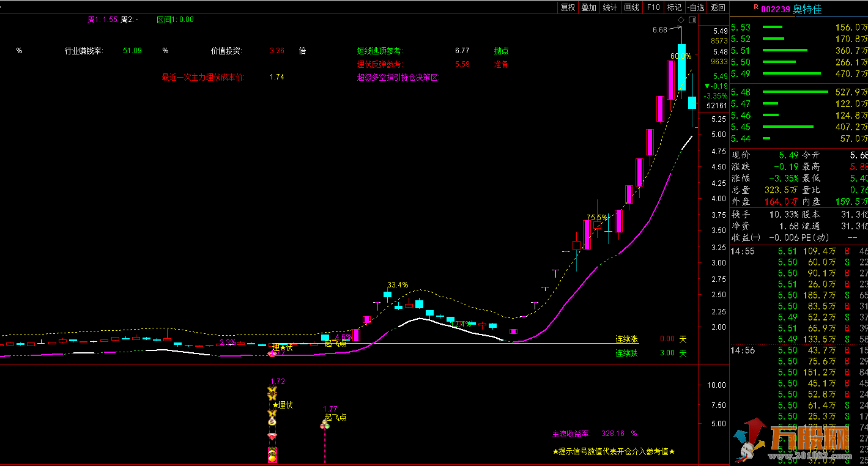This screenshot has height=466, width=868.
Task: Click the 60.0% label near the top candle
Action: tap(680, 56)
